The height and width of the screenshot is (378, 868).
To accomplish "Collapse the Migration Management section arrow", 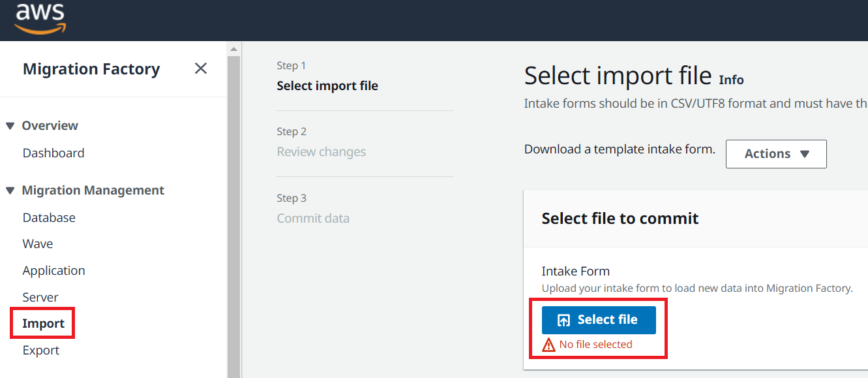I will coord(10,191).
